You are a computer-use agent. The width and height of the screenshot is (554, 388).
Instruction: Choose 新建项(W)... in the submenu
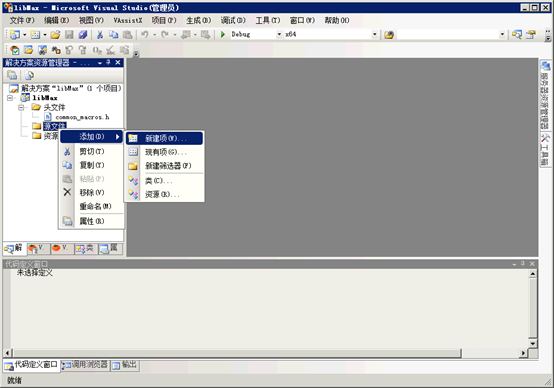click(x=164, y=139)
